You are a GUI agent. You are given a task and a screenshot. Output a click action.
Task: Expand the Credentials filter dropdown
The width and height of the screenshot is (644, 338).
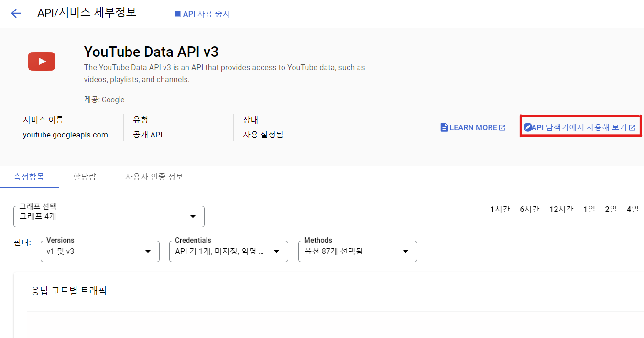click(229, 251)
